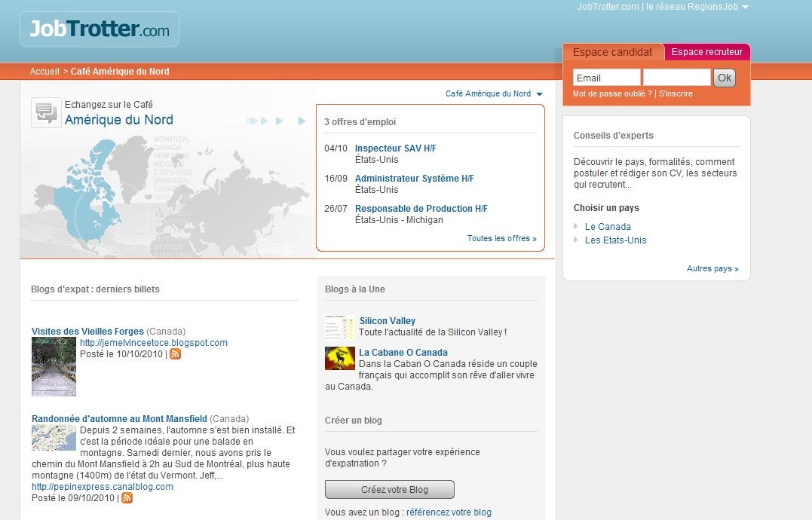This screenshot has width=812, height=520.
Task: Click the password input field
Action: (676, 78)
